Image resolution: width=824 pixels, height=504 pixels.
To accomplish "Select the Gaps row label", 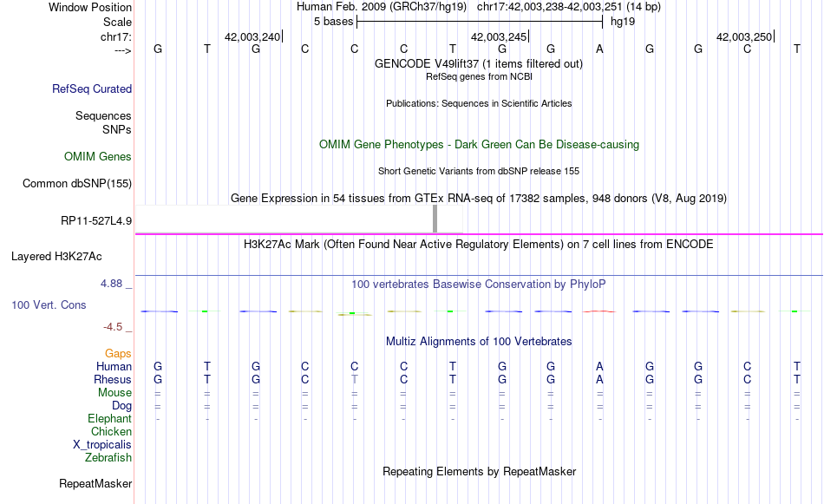I will tap(118, 354).
